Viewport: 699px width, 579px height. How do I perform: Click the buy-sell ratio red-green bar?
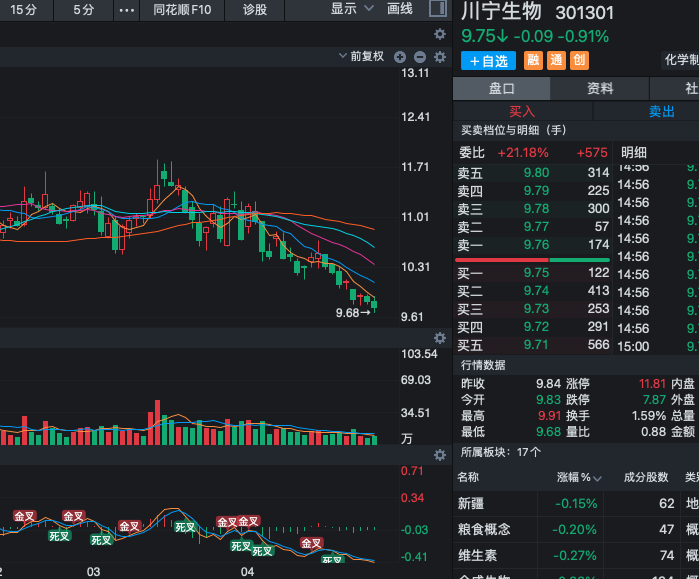click(532, 259)
